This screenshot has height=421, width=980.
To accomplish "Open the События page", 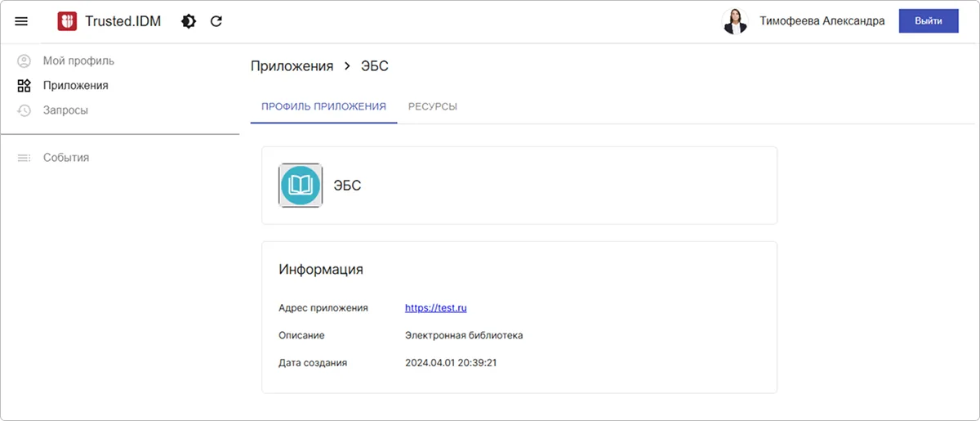I will click(66, 157).
